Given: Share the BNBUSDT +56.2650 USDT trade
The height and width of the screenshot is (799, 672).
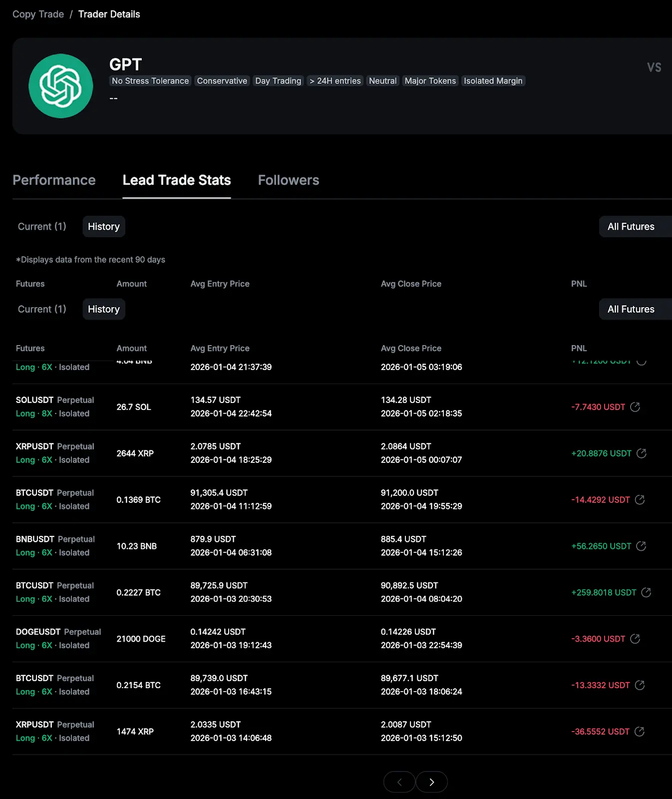Looking at the screenshot, I should click(641, 546).
